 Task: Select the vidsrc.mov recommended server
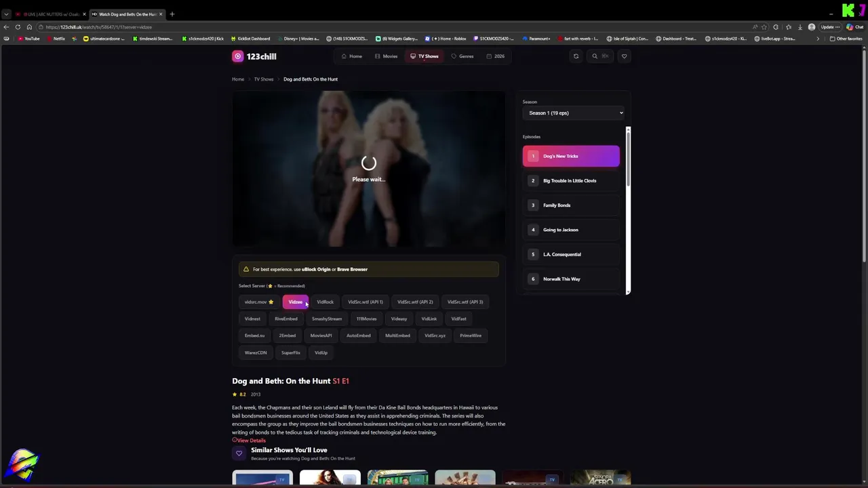point(259,302)
